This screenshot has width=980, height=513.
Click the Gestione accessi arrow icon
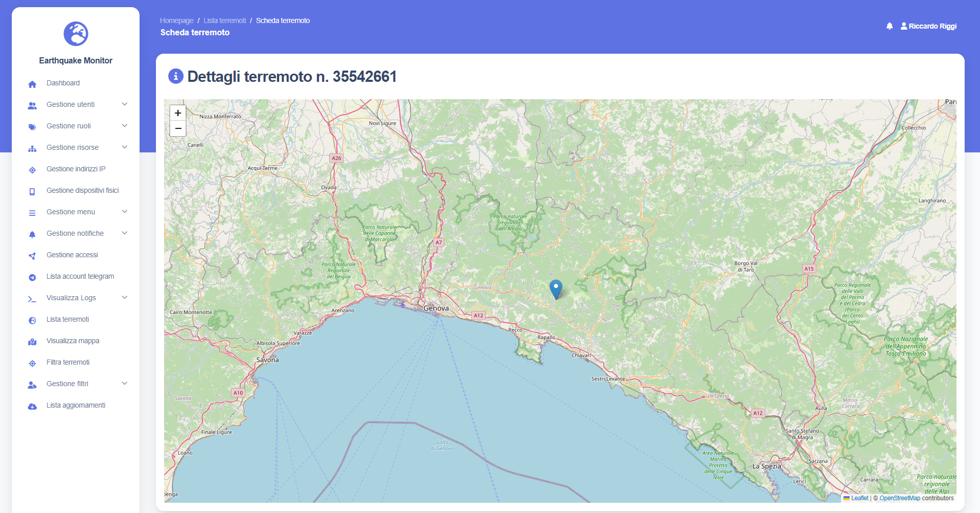(x=32, y=256)
